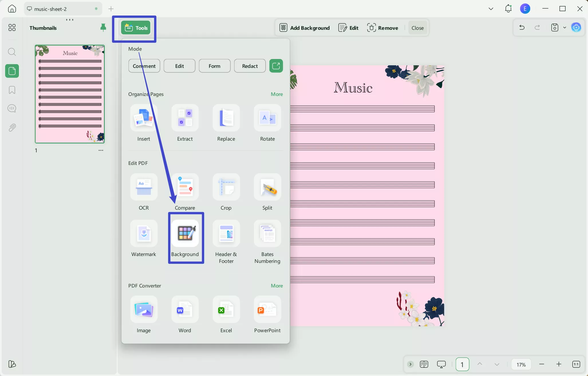The height and width of the screenshot is (376, 588).
Task: Click the zoom in plus button
Action: pyautogui.click(x=559, y=364)
